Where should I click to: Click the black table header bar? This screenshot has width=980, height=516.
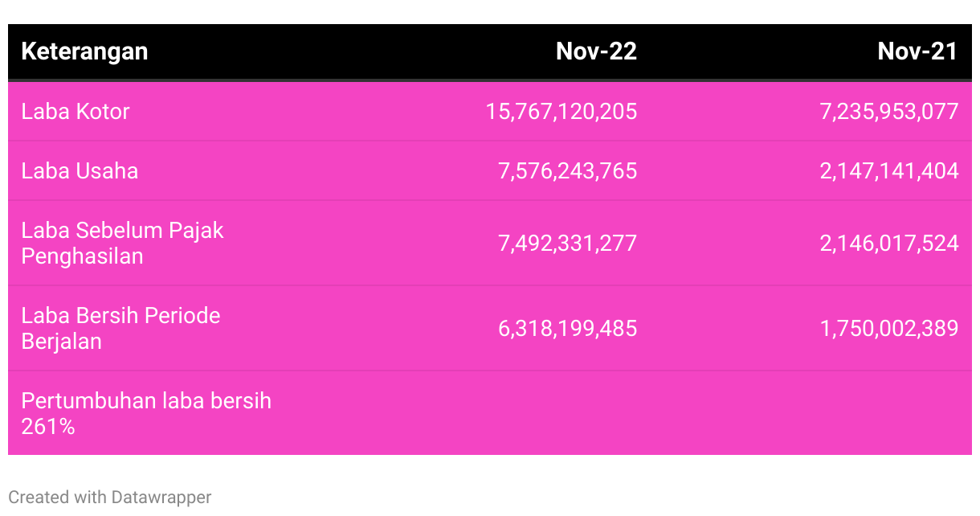[490, 52]
